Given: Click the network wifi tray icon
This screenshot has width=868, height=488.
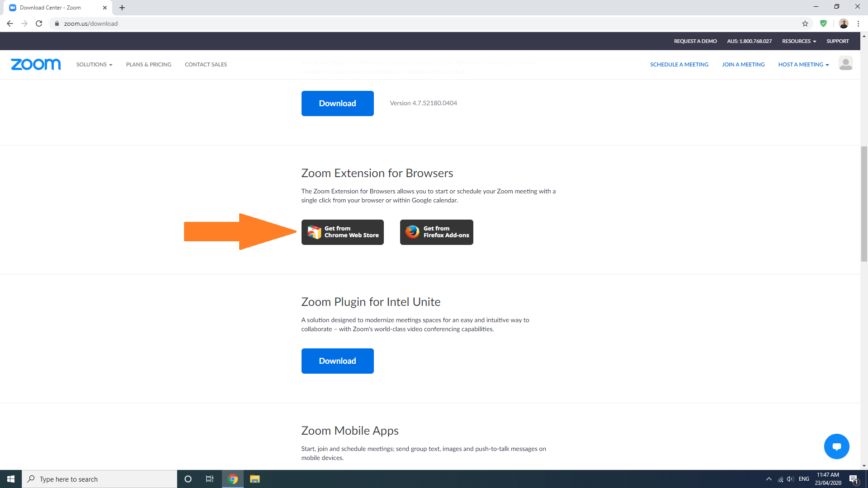Looking at the screenshot, I should [x=780, y=479].
